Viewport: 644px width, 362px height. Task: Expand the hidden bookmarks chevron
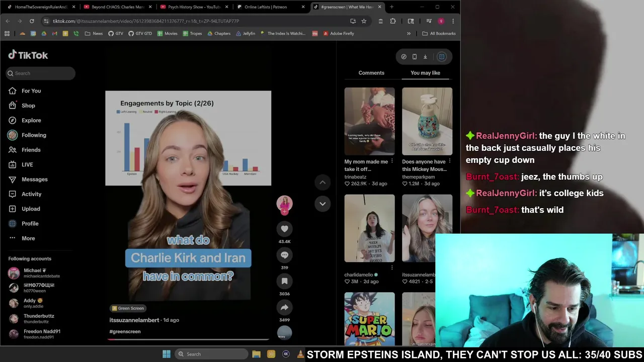(x=409, y=34)
